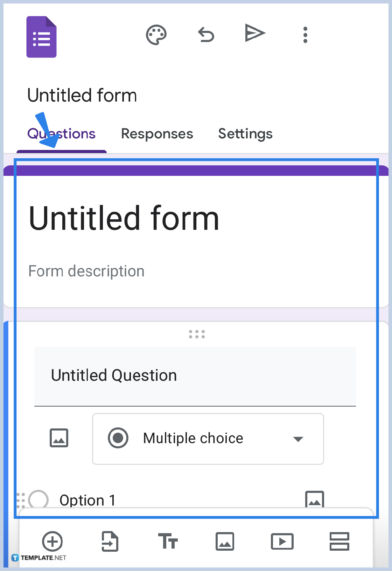Viewport: 392px width, 571px height.
Task: Click the Send form icon
Action: (x=255, y=33)
